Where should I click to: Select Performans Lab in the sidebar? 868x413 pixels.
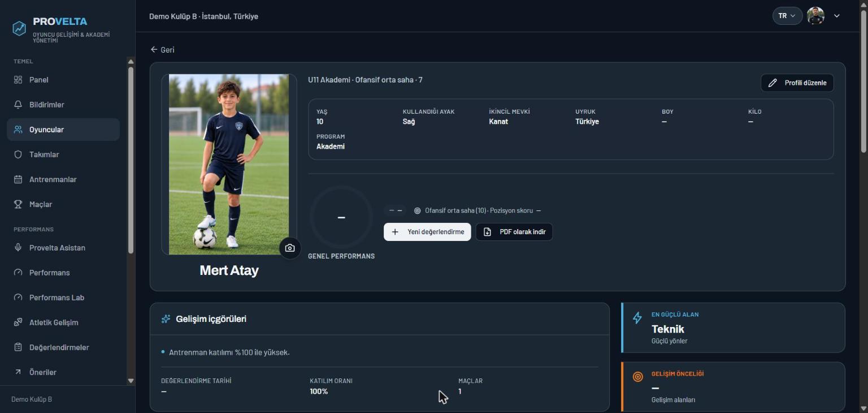pyautogui.click(x=63, y=298)
